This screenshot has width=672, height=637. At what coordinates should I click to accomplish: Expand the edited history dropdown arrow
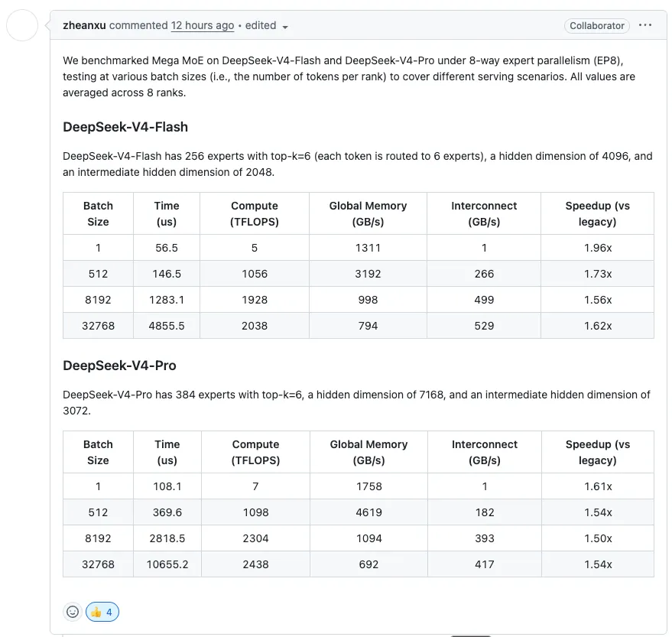pyautogui.click(x=285, y=27)
